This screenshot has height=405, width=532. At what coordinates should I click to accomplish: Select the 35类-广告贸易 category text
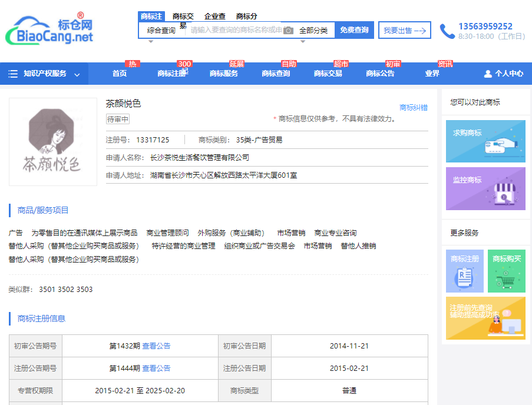tap(259, 140)
